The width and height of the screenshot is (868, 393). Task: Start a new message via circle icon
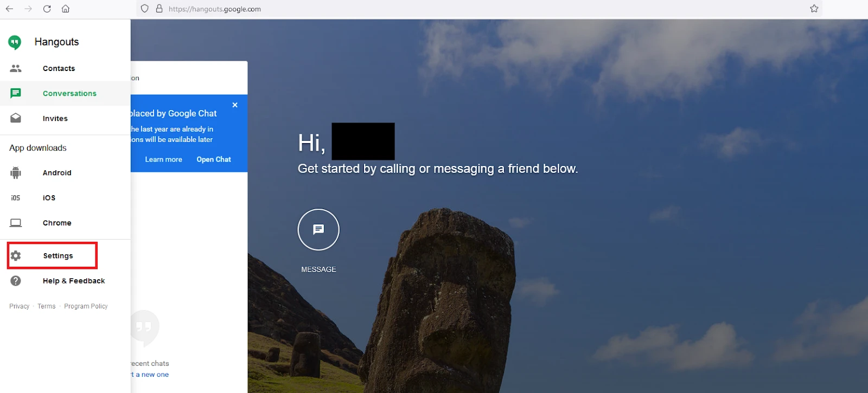pos(318,230)
